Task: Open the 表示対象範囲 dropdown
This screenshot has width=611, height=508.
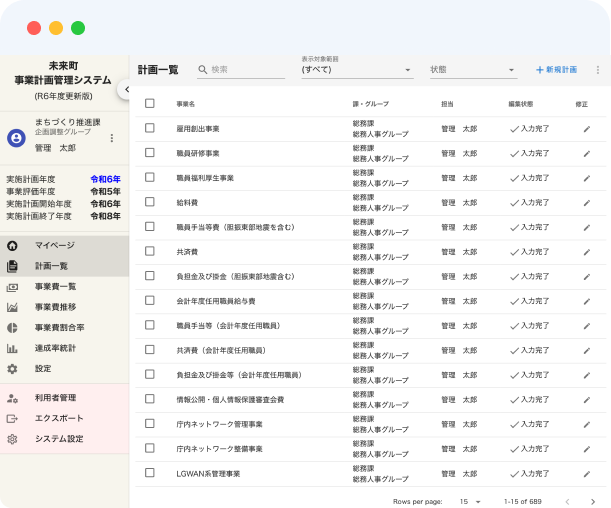Action: [356, 70]
